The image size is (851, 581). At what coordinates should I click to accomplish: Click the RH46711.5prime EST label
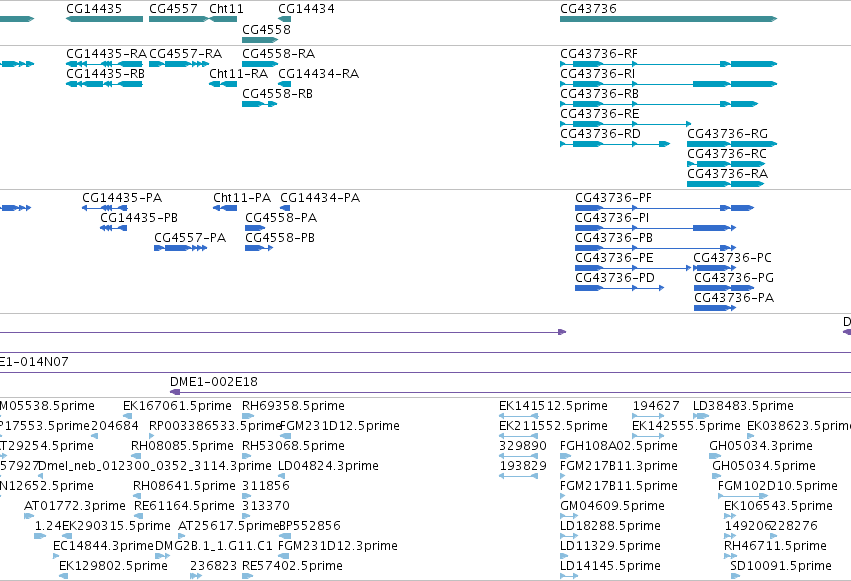776,547
